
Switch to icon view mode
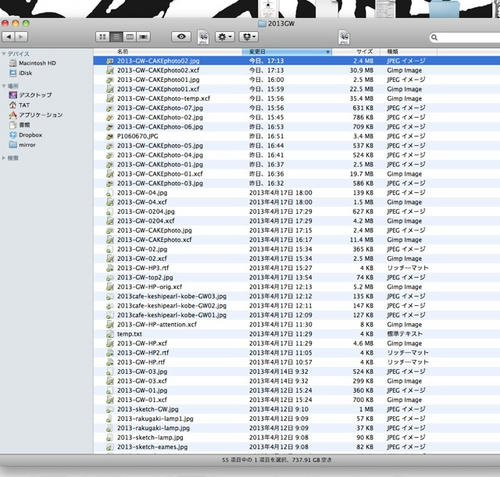click(102, 37)
